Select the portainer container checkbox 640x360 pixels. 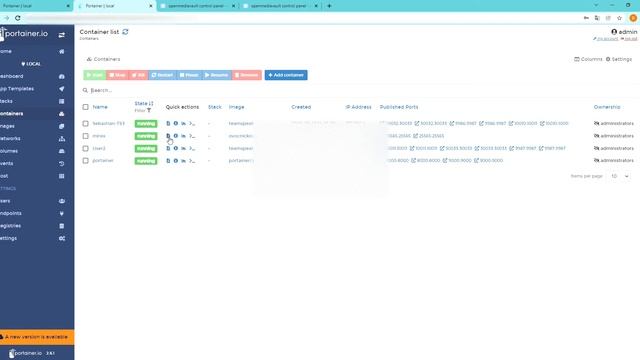pos(85,161)
